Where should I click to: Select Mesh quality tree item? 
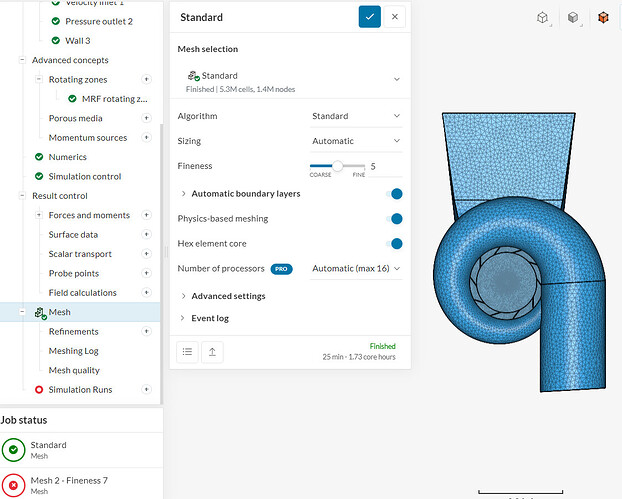[x=74, y=371]
